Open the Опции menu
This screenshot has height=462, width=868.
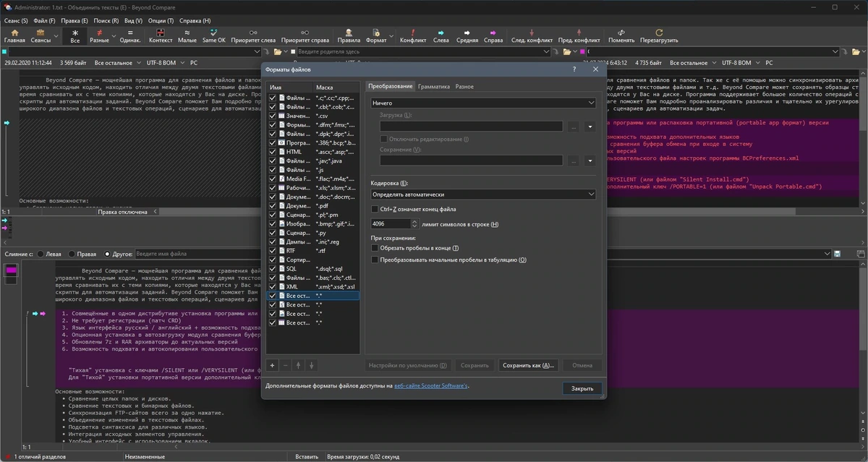[161, 21]
